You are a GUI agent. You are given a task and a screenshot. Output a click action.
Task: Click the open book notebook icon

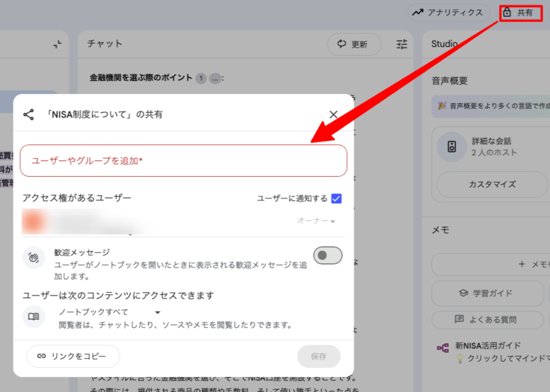[34, 316]
